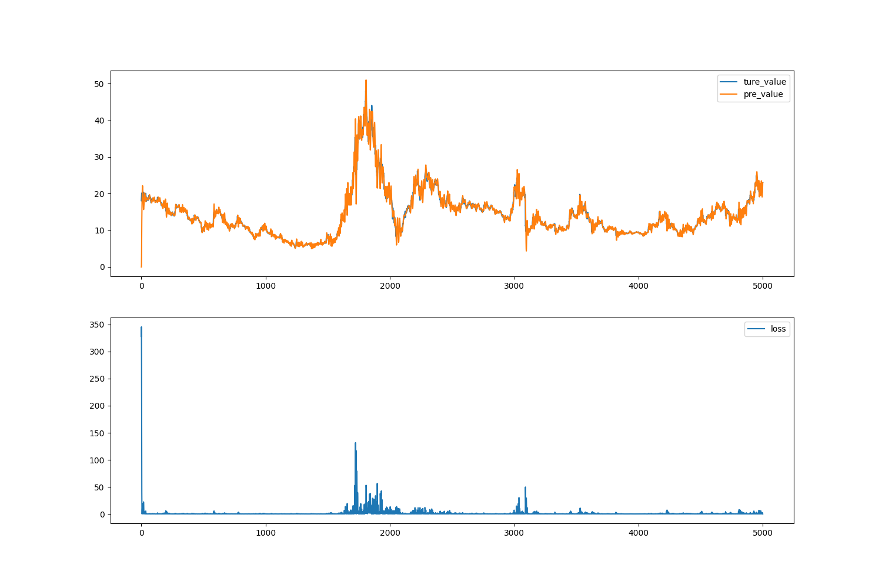Click x-axis label 4000 on ture_value chart
Viewport: 882px width, 588px height.
pos(639,286)
